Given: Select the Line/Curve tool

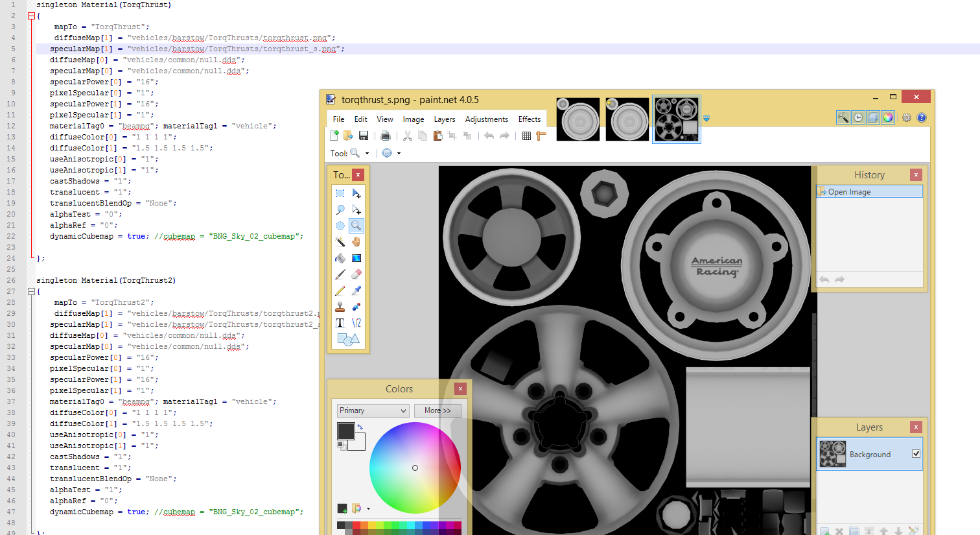Looking at the screenshot, I should (356, 323).
